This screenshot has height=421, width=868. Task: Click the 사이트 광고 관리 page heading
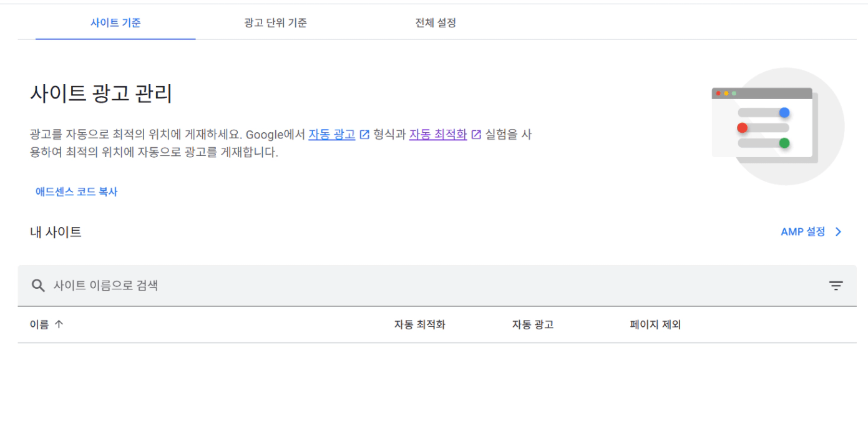pyautogui.click(x=101, y=94)
